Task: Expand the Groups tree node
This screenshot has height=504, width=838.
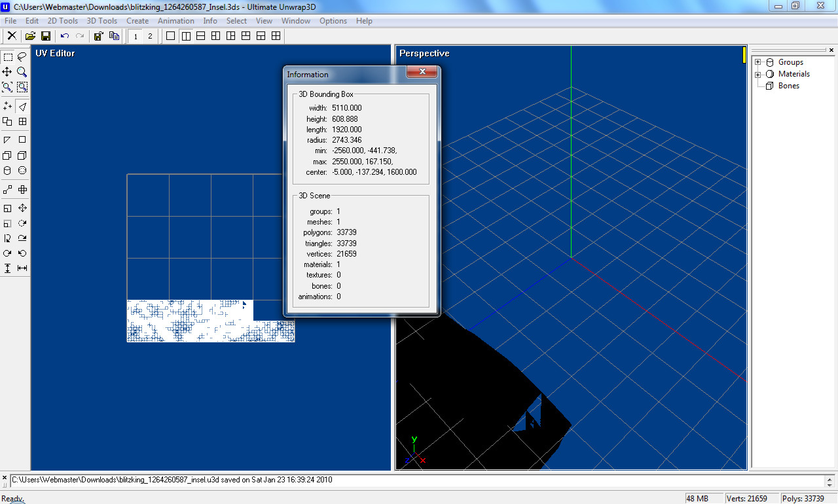Action: (758, 62)
